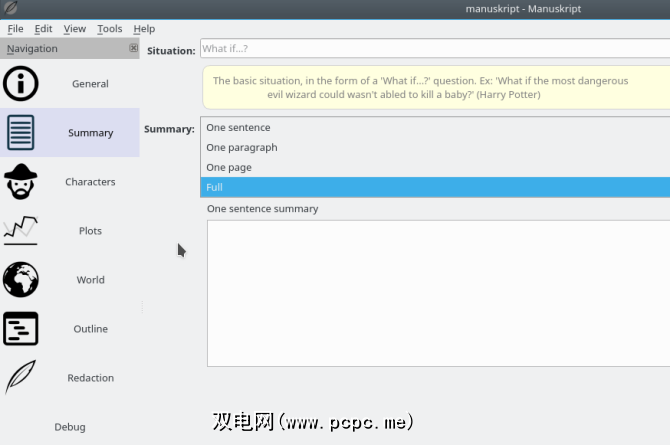Open the View menu
The image size is (670, 445).
point(75,29)
